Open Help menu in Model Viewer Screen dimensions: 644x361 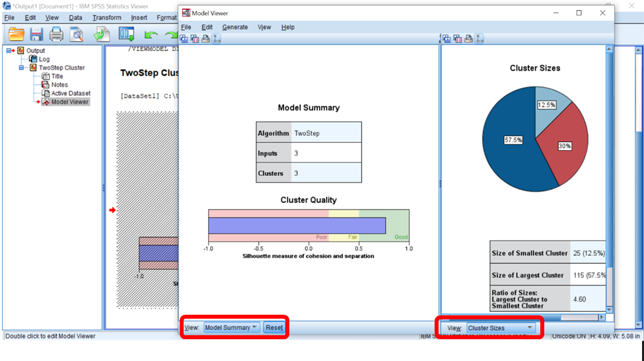click(288, 27)
